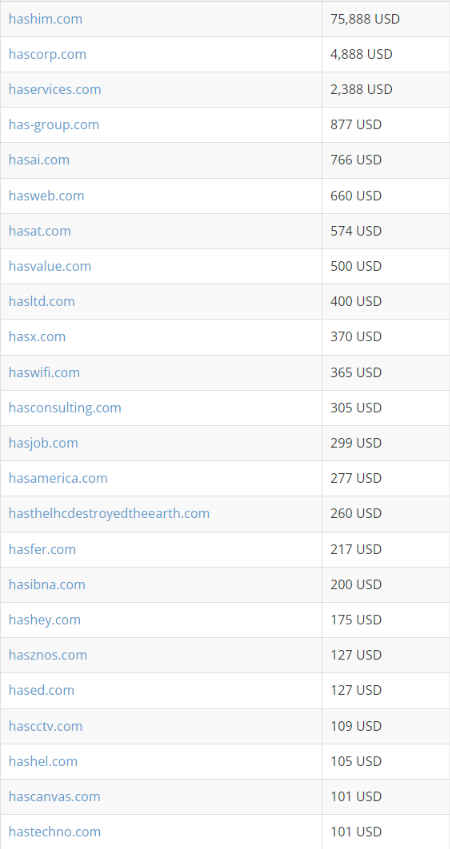
Task: Open the hasjob.com link
Action: pyautogui.click(x=43, y=443)
